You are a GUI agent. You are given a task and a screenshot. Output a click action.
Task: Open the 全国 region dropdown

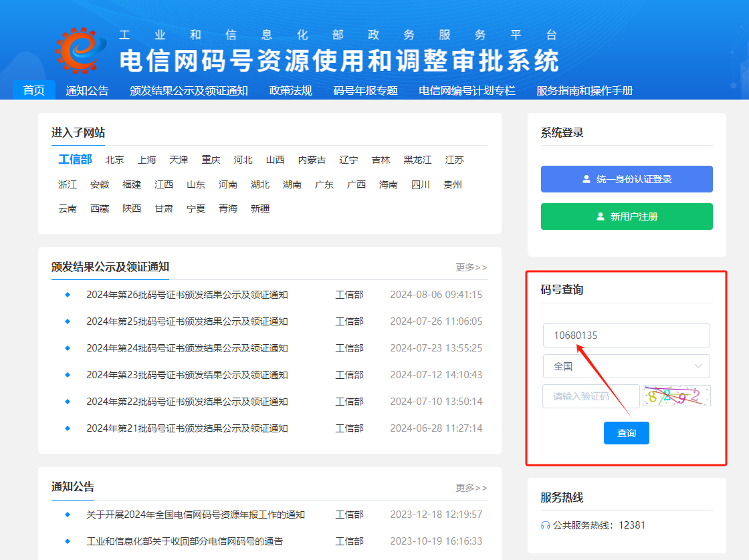click(x=626, y=366)
